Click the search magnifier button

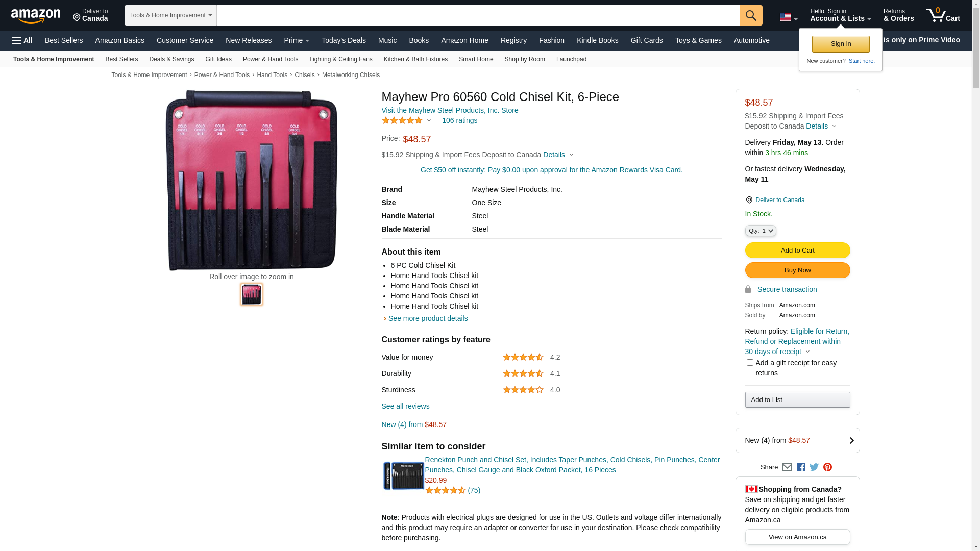coord(751,15)
